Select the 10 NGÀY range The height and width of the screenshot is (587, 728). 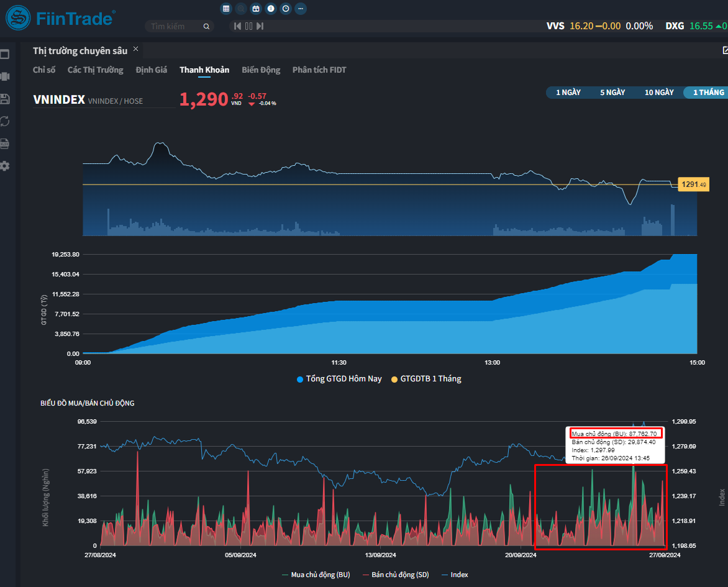[x=659, y=93]
